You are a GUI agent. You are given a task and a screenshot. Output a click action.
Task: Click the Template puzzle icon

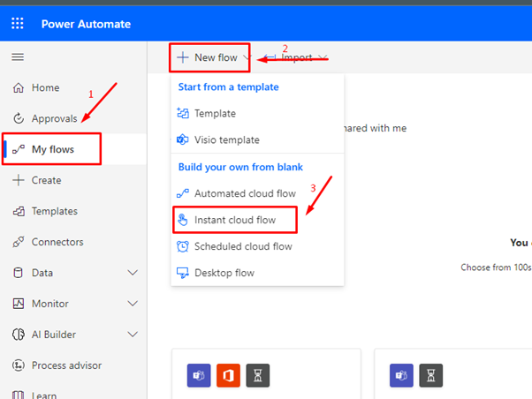click(x=183, y=113)
